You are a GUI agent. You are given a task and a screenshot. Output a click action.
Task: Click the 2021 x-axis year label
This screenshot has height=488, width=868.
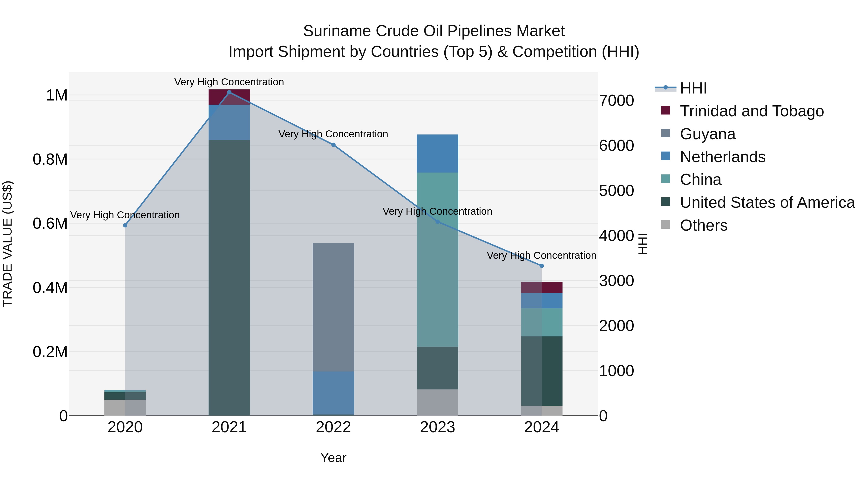tap(230, 427)
